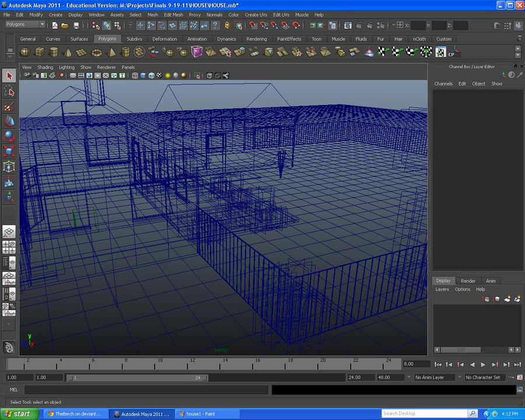Toggle snap to points magnet

coord(275,26)
